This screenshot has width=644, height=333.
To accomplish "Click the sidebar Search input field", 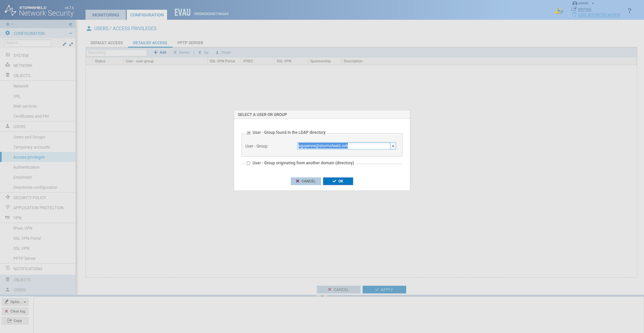I will click(x=28, y=43).
